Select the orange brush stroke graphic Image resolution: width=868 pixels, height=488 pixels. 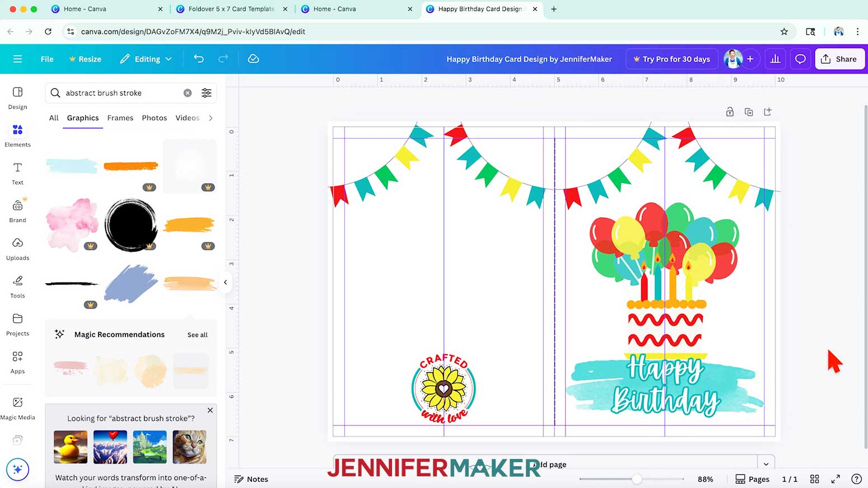[130, 166]
